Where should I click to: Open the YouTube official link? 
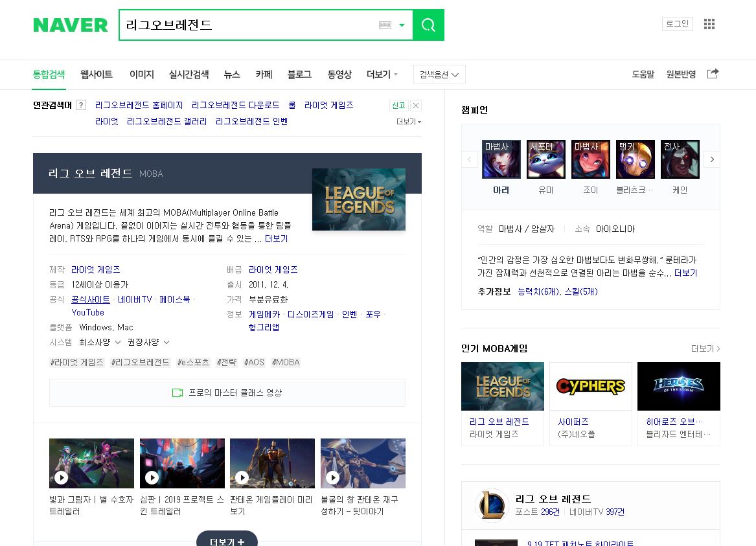[x=87, y=313]
